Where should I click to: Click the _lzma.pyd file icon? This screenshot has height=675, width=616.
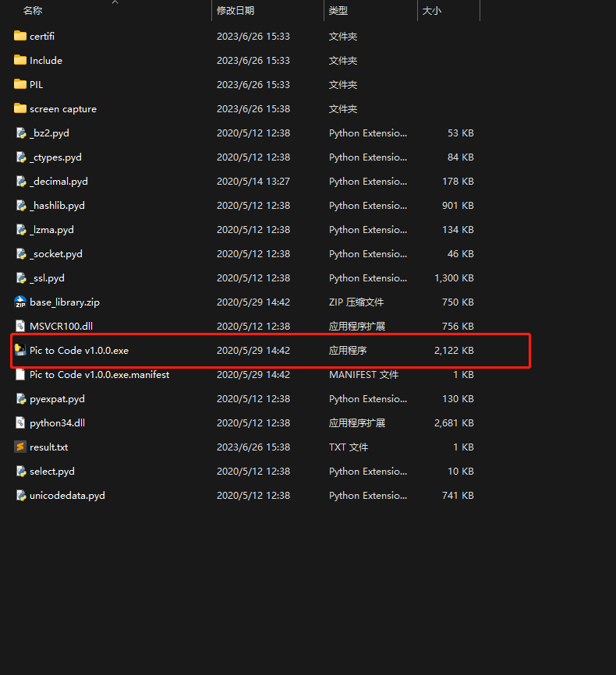coord(21,229)
